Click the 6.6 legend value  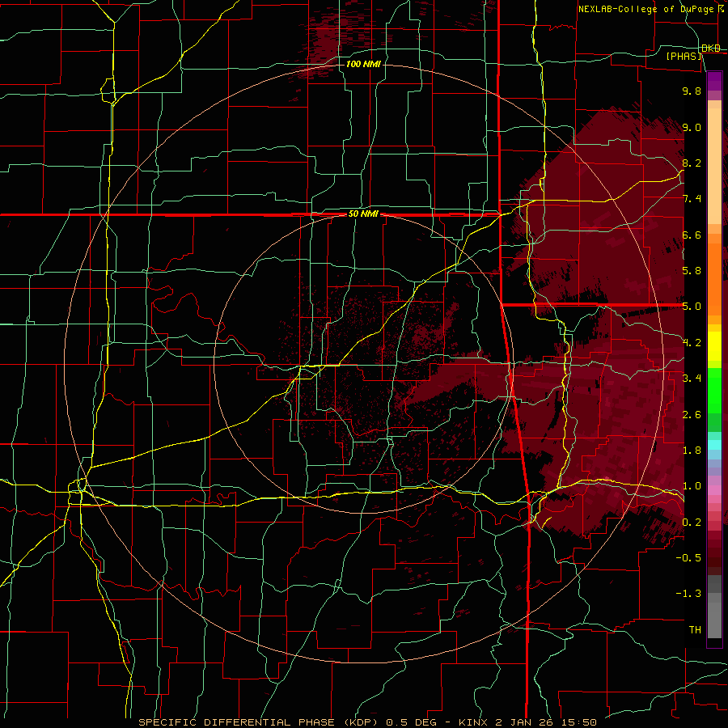[x=692, y=235]
